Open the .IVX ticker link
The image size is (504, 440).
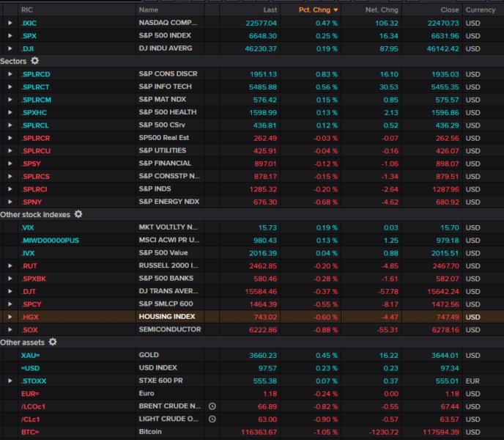pyautogui.click(x=28, y=253)
